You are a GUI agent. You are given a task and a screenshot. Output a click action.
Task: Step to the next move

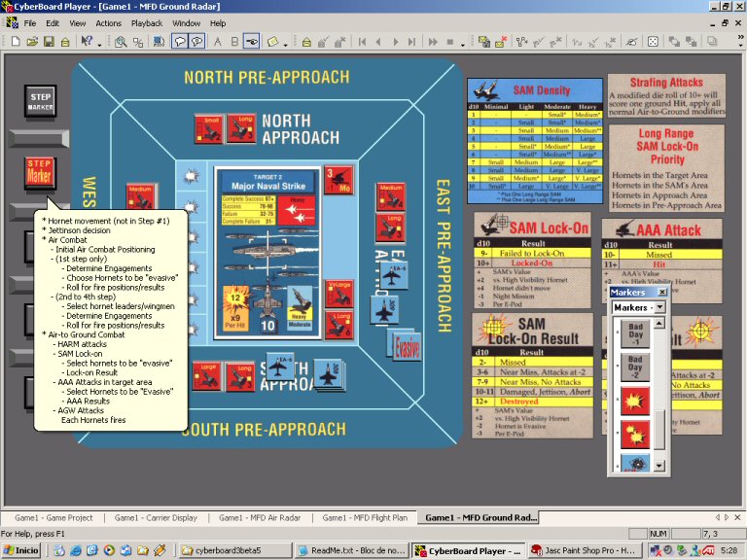coord(396,42)
